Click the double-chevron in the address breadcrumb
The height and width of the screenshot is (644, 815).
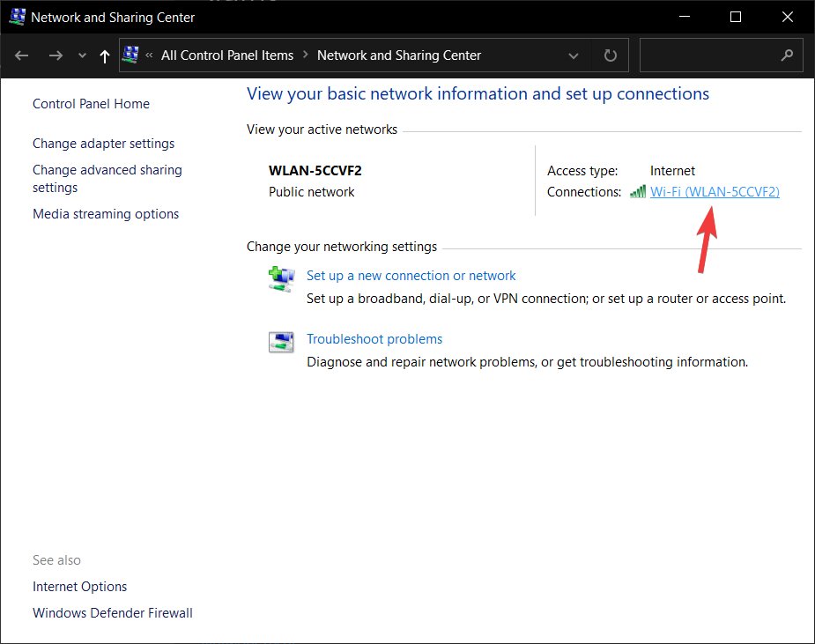pos(149,56)
